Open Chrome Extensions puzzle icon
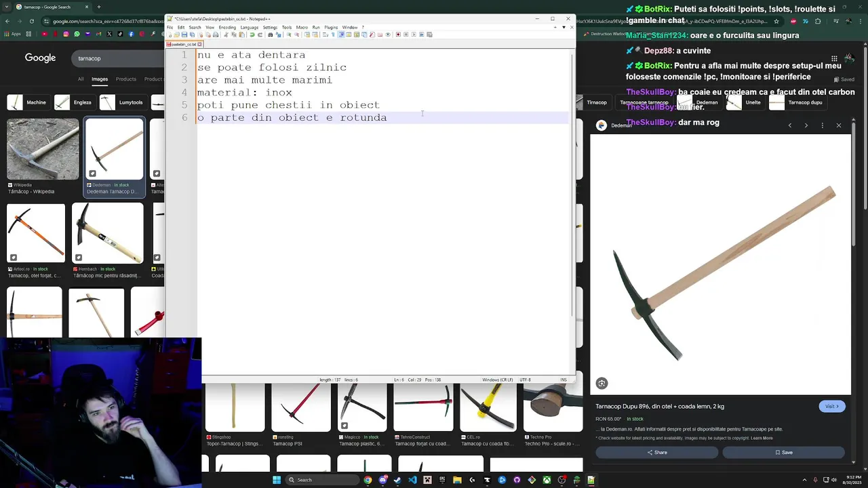Image resolution: width=868 pixels, height=488 pixels. point(818,21)
